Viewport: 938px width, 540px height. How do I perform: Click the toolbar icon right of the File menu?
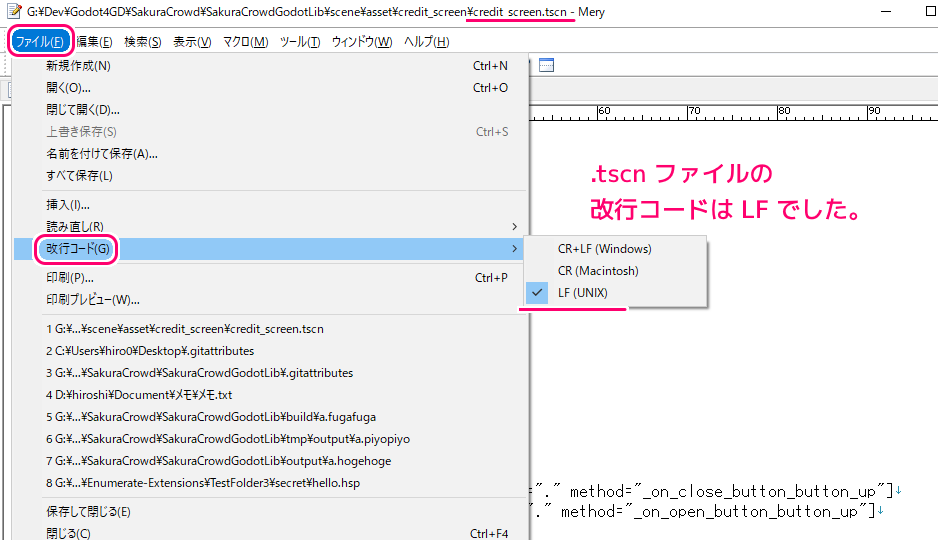(x=546, y=66)
